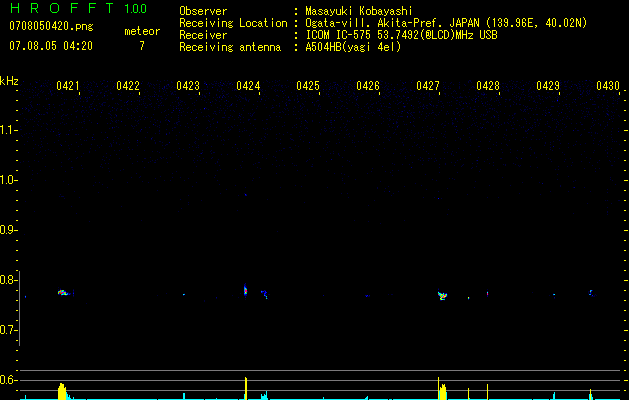The height and width of the screenshot is (400, 629).
Task: Click the 0423 time marker
Action: click(x=188, y=86)
